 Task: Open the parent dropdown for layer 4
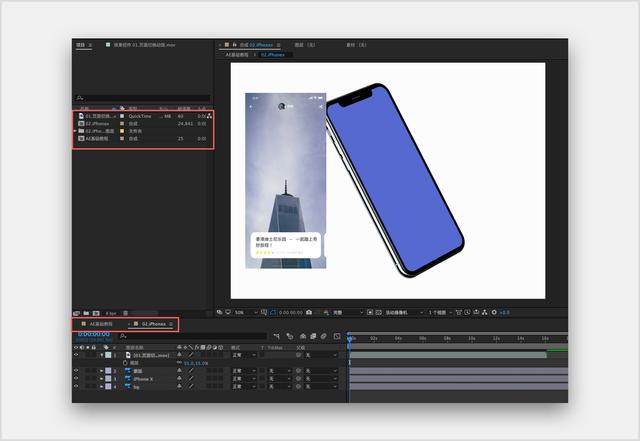click(x=322, y=386)
